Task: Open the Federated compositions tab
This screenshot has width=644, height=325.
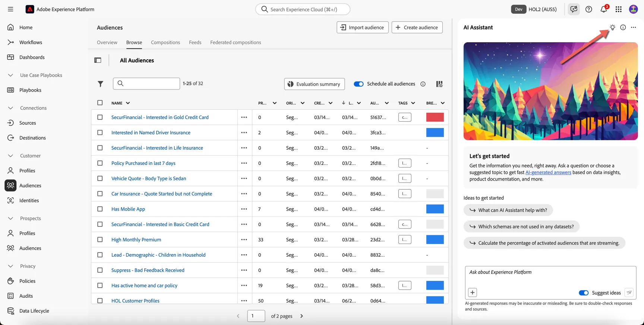Action: point(236,42)
